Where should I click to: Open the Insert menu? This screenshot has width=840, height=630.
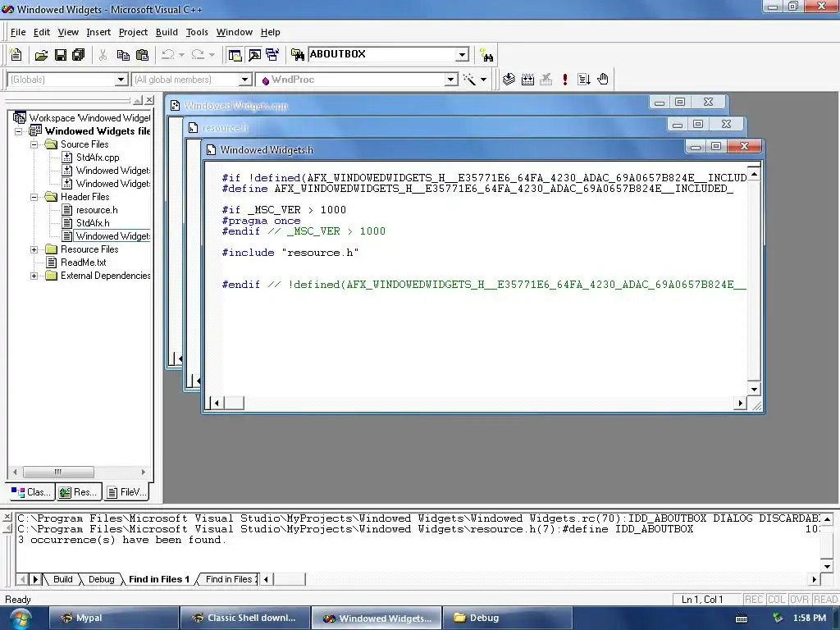click(98, 32)
